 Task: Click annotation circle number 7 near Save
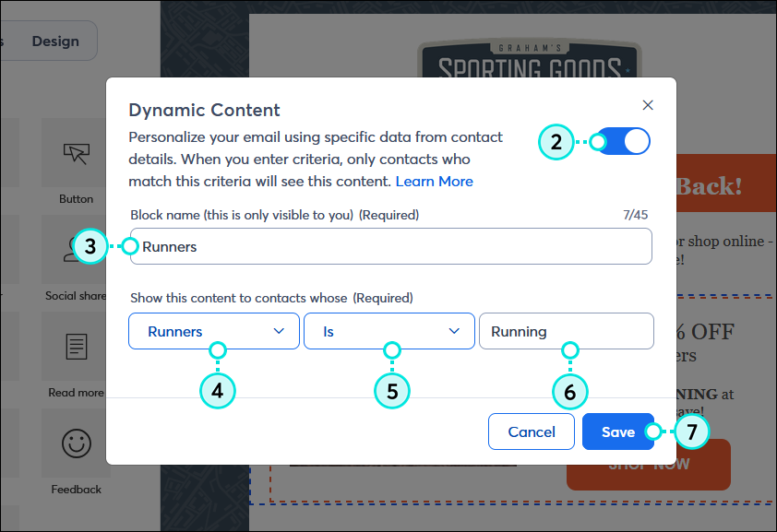pyautogui.click(x=691, y=432)
